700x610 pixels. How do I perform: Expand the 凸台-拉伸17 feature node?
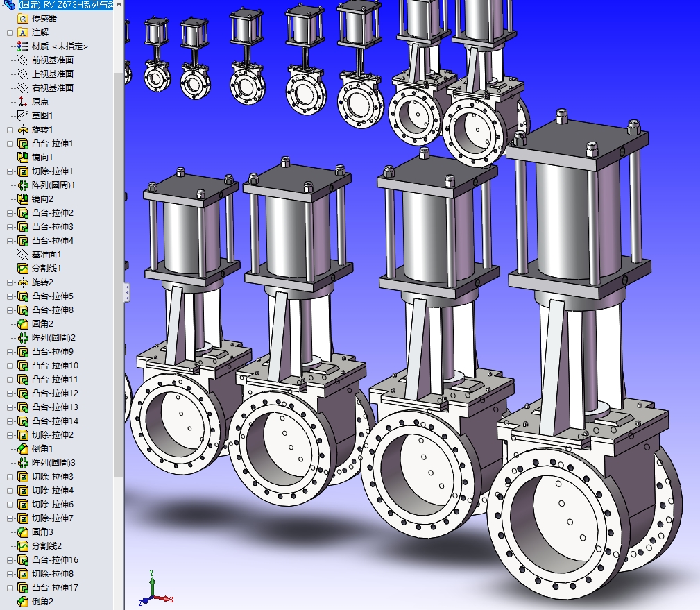click(10, 588)
